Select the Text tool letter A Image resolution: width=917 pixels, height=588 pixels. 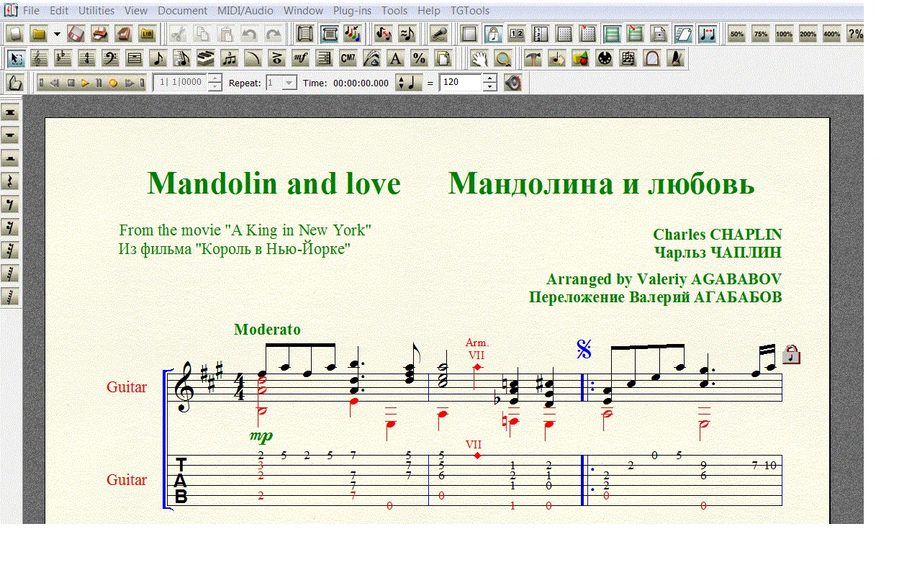click(x=394, y=58)
